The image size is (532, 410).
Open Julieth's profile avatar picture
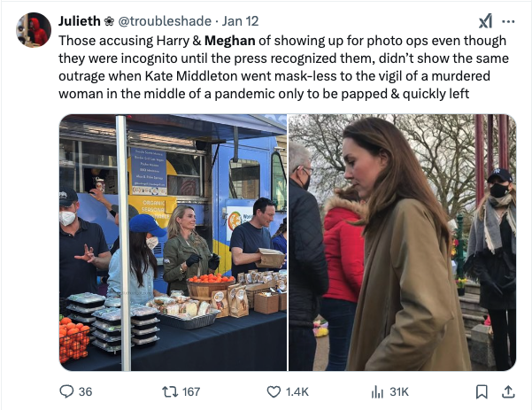pos(34,30)
